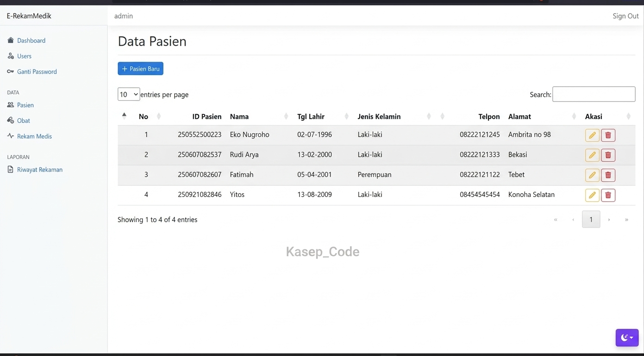
Task: Go to the next page arrow
Action: pos(609,219)
